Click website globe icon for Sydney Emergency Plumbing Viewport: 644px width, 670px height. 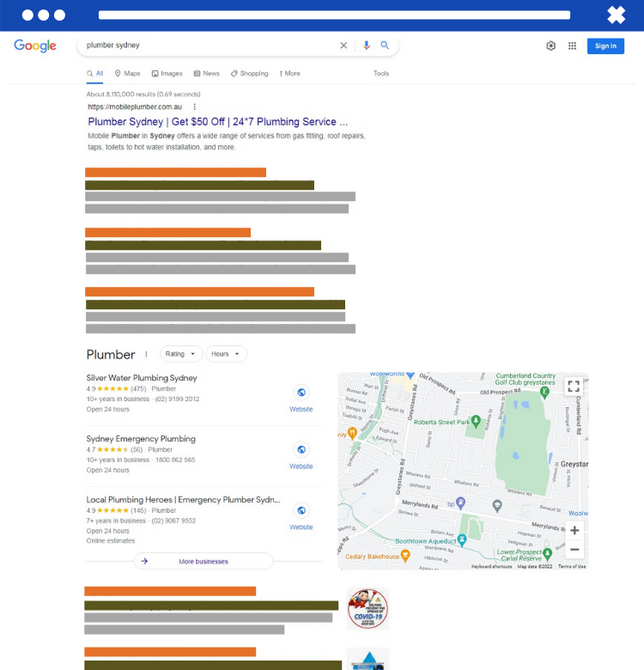click(x=301, y=449)
